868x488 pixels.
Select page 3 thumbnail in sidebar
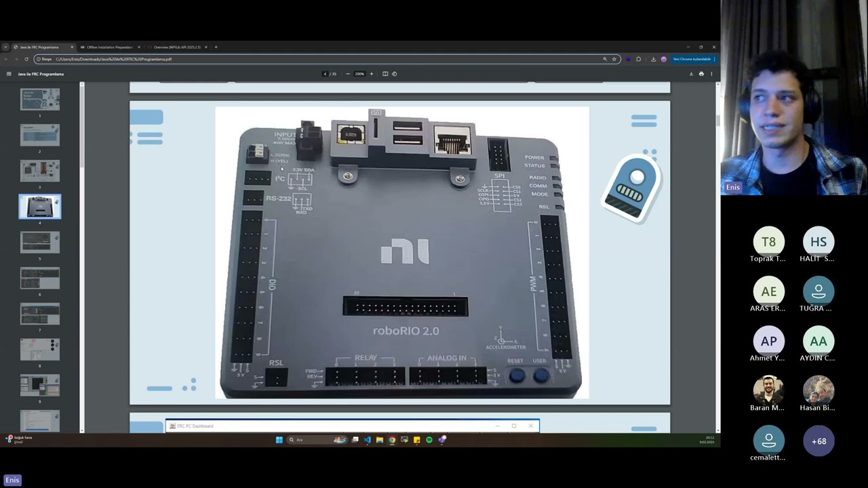point(40,171)
